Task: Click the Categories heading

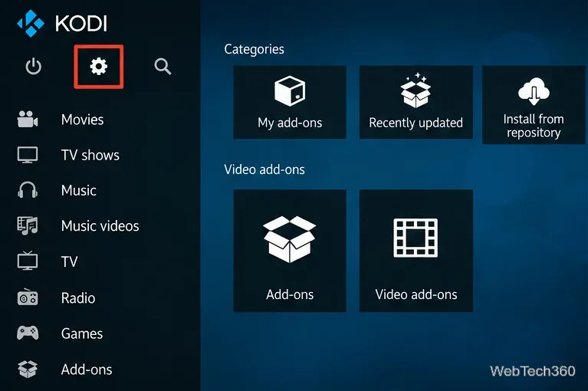Action: pos(254,50)
